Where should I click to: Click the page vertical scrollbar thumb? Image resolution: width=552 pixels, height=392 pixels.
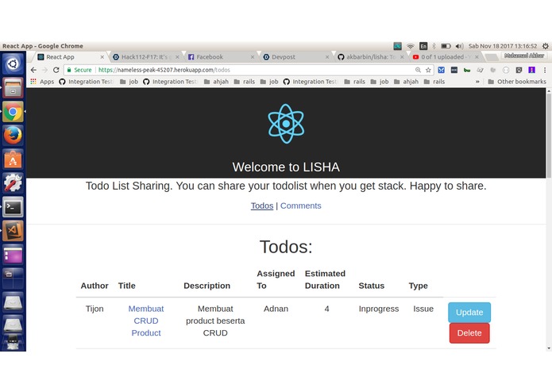549,136
